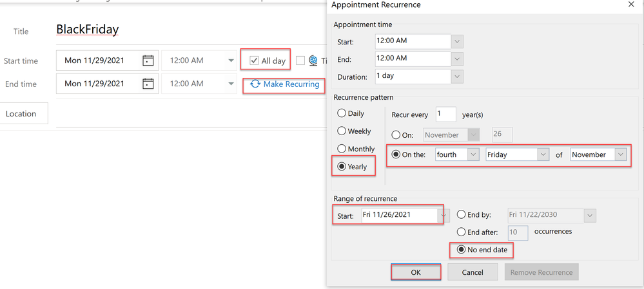
Task: Select the Monthly recurrence pattern
Action: click(x=342, y=149)
